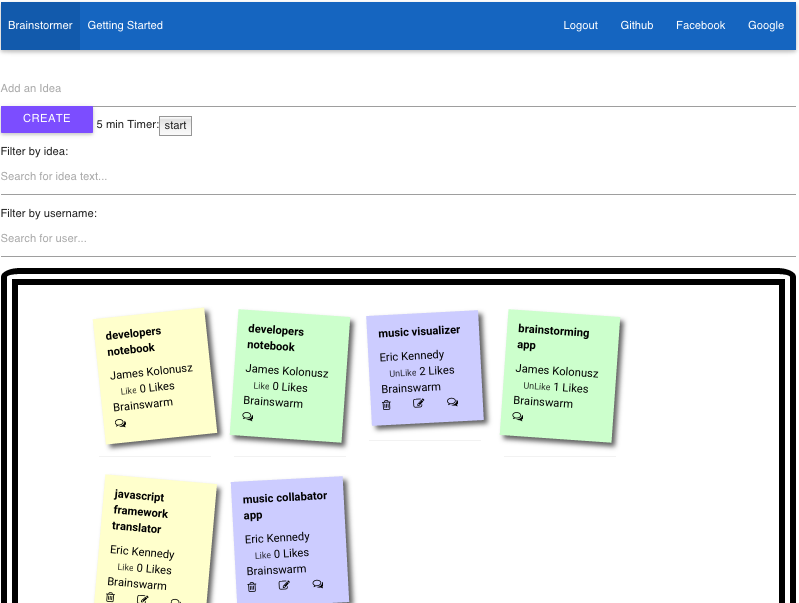Click the Filter by username label
This screenshot has height=603, width=799.
click(x=48, y=214)
